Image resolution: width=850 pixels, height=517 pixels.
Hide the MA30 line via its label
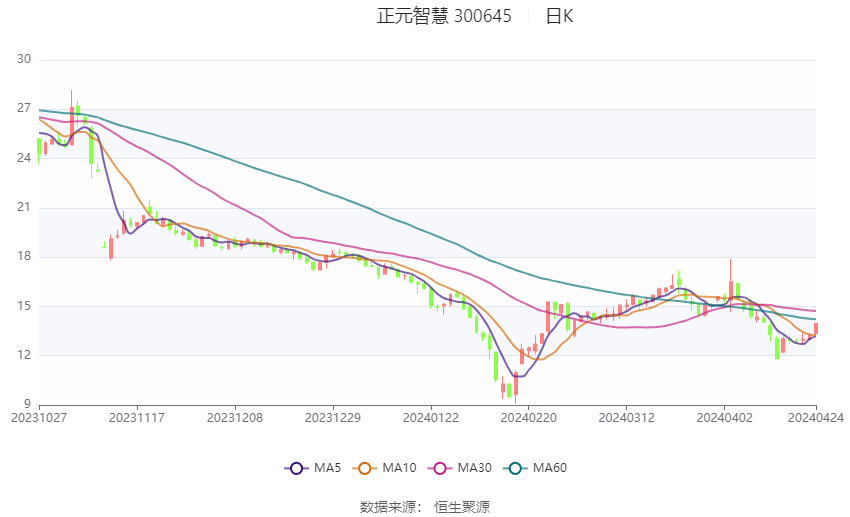[475, 468]
